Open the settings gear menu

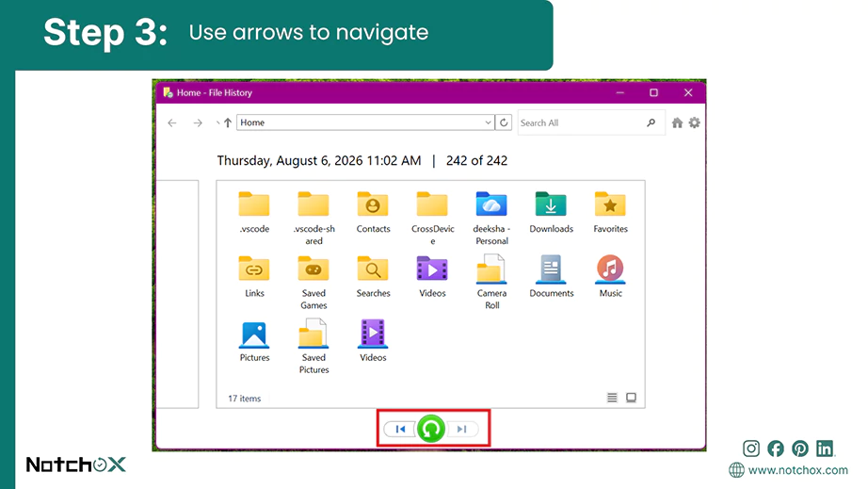pyautogui.click(x=694, y=122)
